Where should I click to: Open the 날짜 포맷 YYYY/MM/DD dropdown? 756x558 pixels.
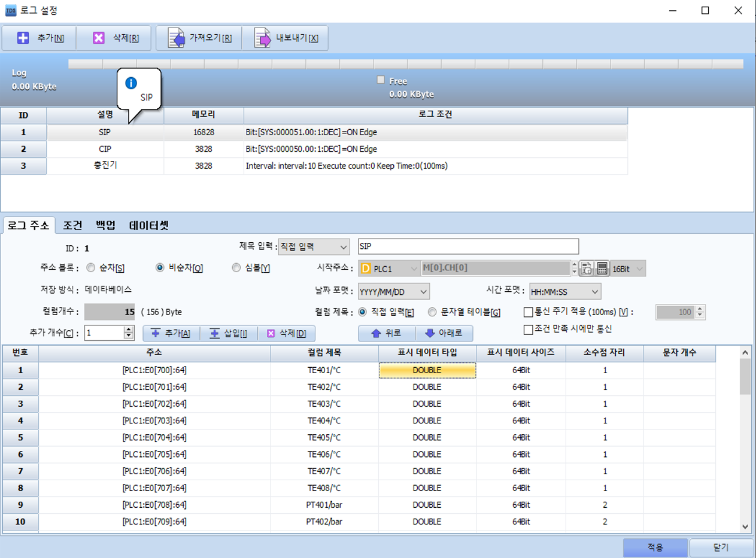click(x=393, y=291)
